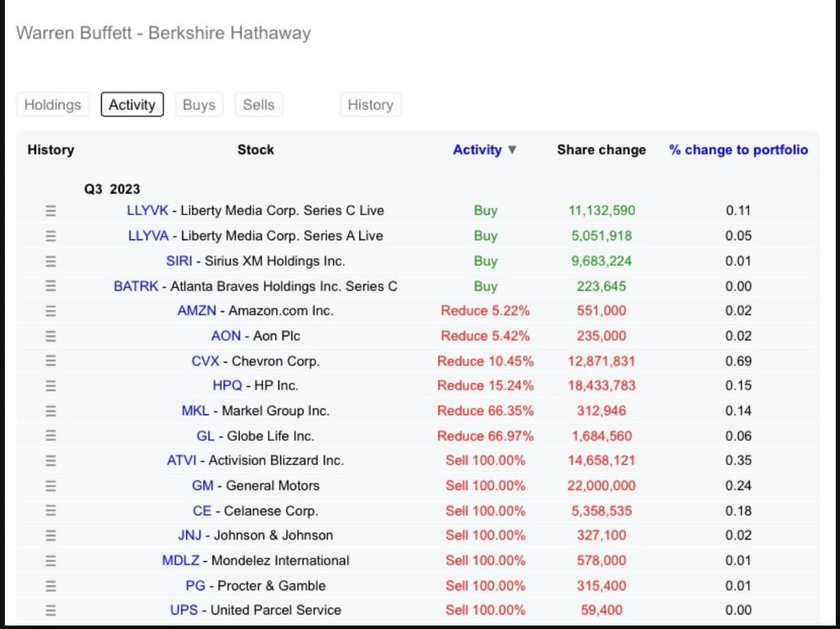Click Reduce 10.45% activity cell
This screenshot has height=629, width=840.
[485, 361]
